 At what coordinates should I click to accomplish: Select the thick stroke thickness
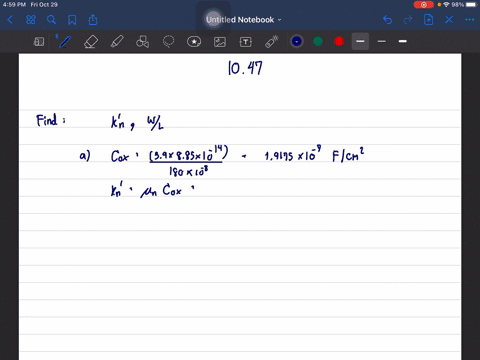[403, 41]
